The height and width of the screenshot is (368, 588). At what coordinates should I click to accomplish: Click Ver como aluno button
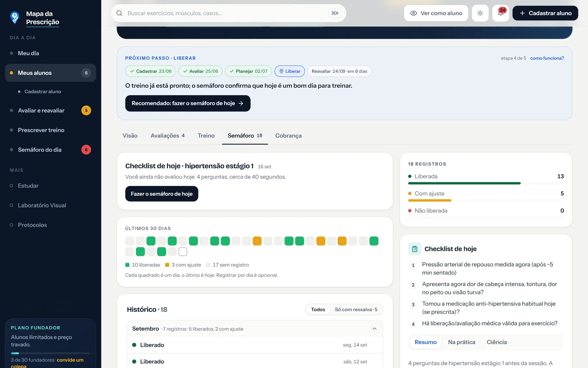[x=436, y=13]
